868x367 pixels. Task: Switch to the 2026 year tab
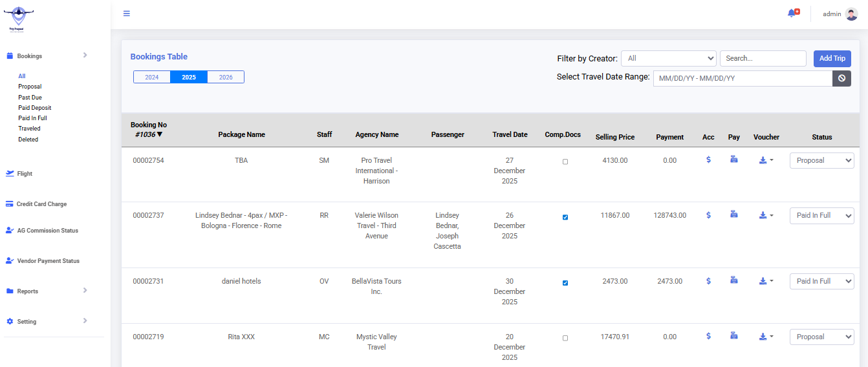click(226, 77)
